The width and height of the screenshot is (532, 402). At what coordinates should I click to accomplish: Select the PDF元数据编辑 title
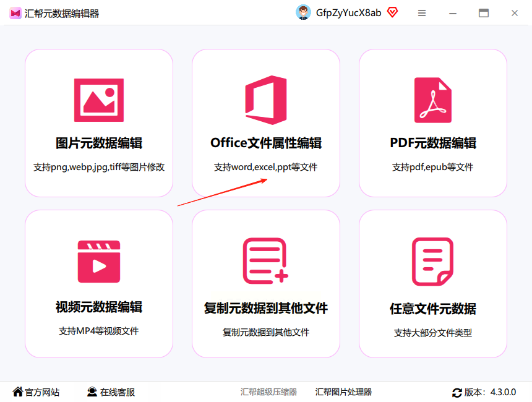pos(433,143)
